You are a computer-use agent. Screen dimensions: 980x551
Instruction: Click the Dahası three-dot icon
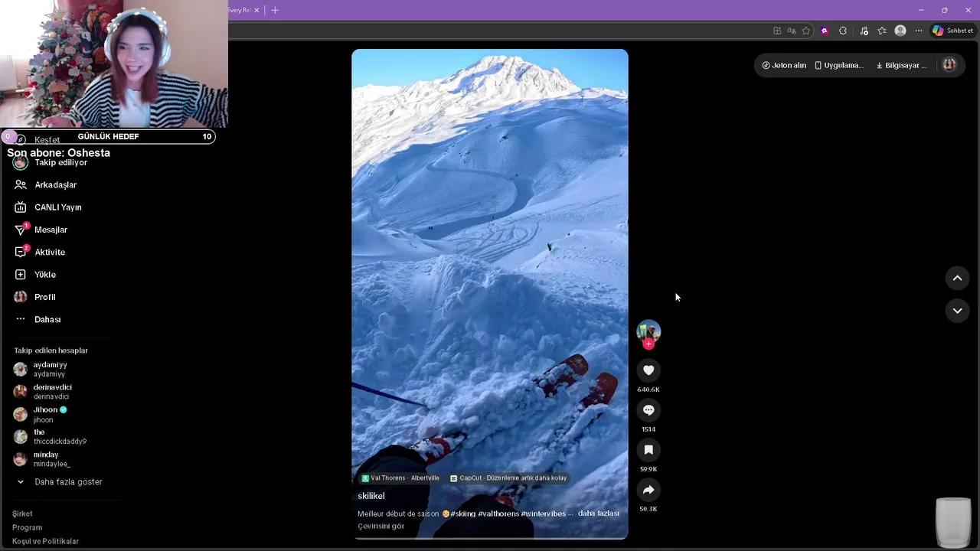21,319
